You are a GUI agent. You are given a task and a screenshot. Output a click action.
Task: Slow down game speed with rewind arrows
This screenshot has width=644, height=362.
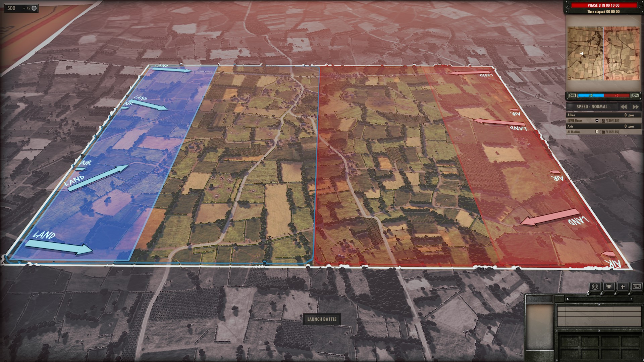(x=624, y=107)
